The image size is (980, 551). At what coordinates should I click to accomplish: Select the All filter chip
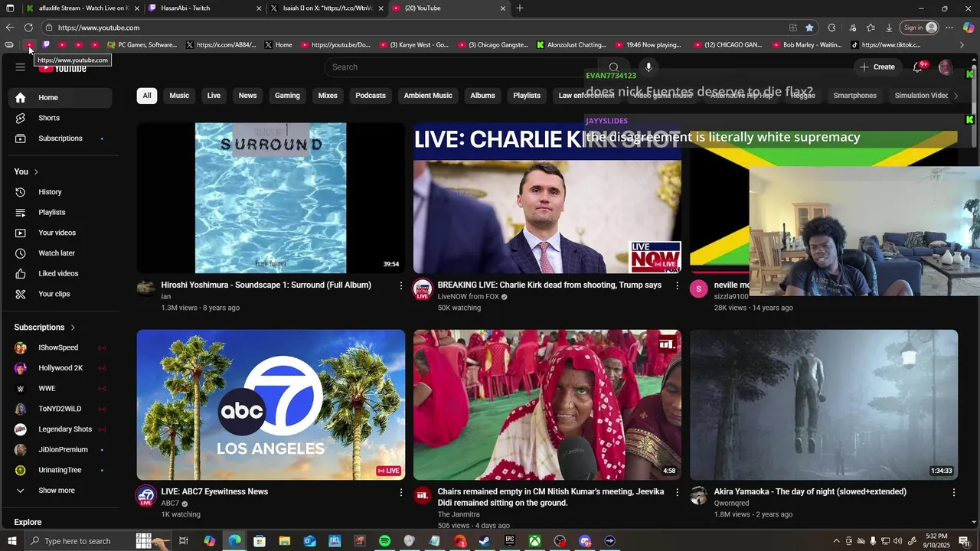point(147,96)
